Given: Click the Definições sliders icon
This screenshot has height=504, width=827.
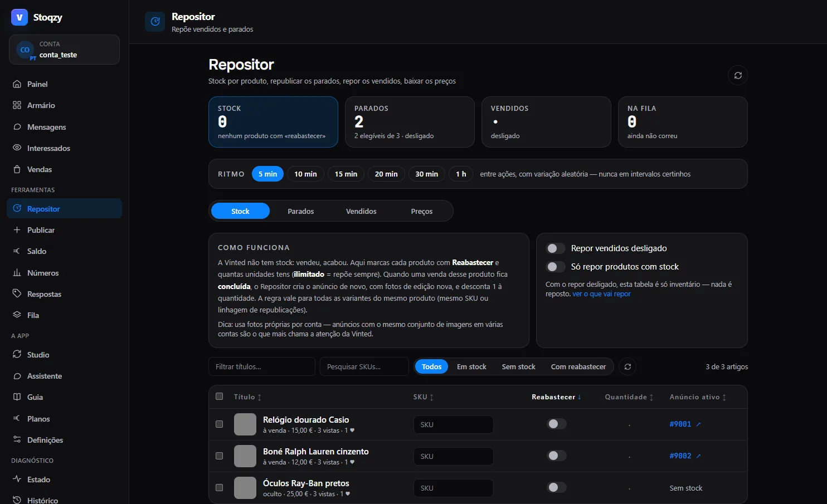Looking at the screenshot, I should [17, 440].
